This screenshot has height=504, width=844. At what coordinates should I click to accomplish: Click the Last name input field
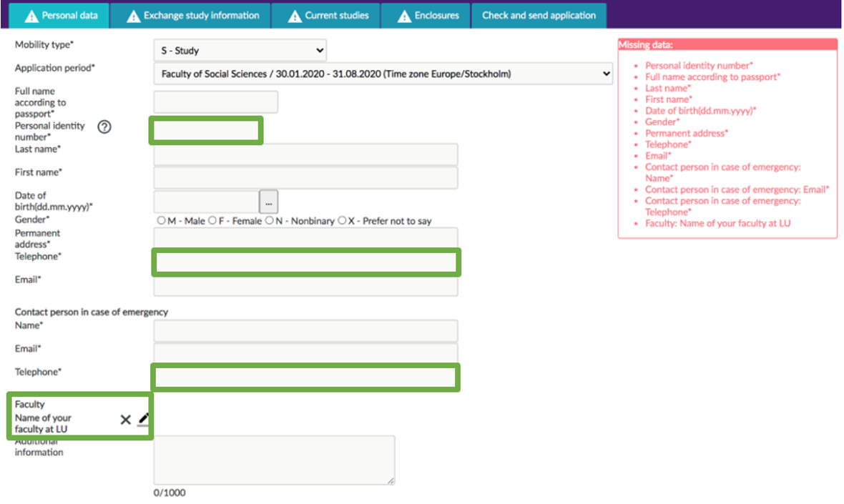coord(305,154)
